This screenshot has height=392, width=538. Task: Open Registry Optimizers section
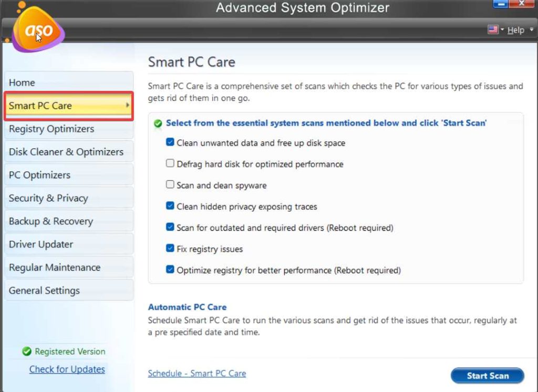tap(69, 129)
